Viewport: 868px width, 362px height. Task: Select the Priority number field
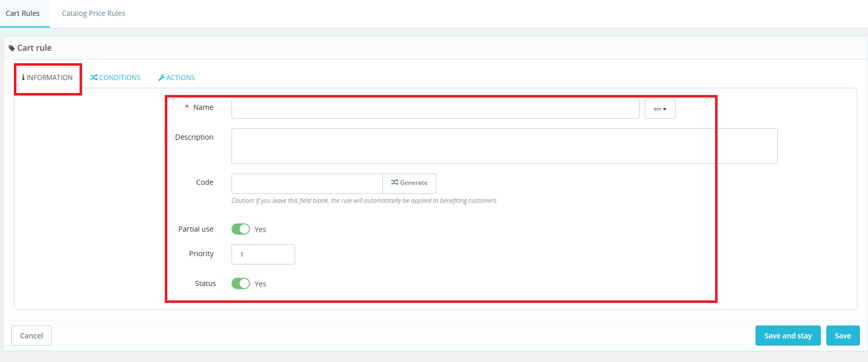263,254
